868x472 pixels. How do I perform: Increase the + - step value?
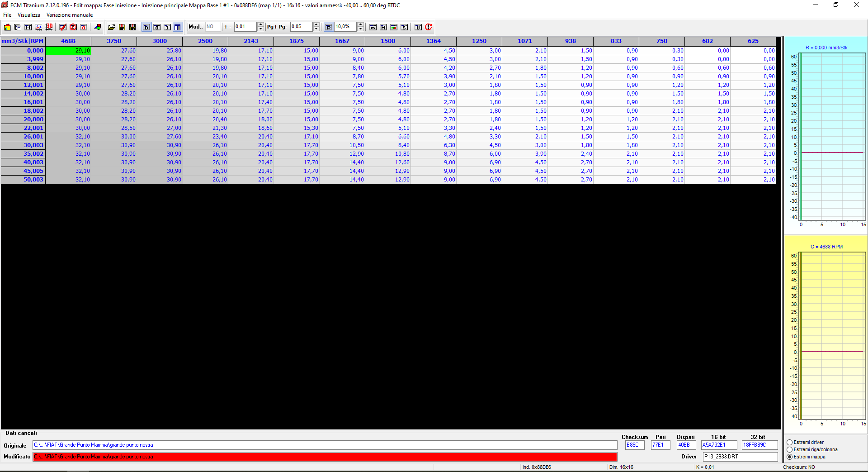[260, 24]
